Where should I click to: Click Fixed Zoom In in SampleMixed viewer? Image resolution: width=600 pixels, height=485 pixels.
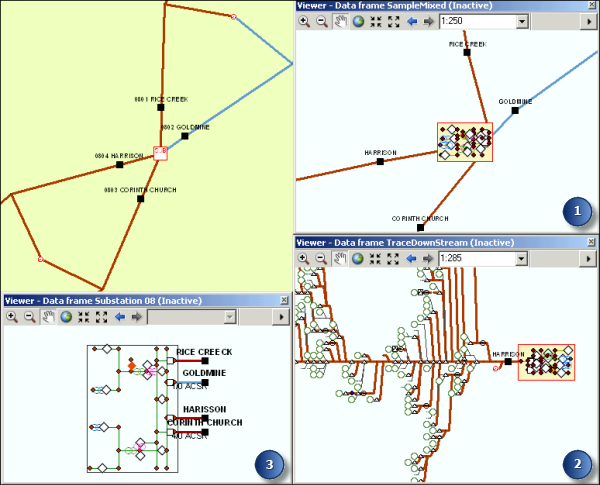[376, 21]
